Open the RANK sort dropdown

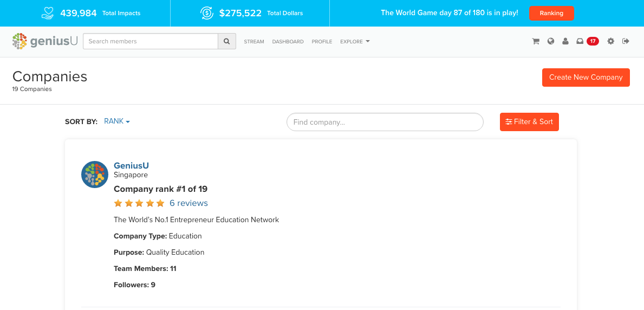[x=117, y=121]
